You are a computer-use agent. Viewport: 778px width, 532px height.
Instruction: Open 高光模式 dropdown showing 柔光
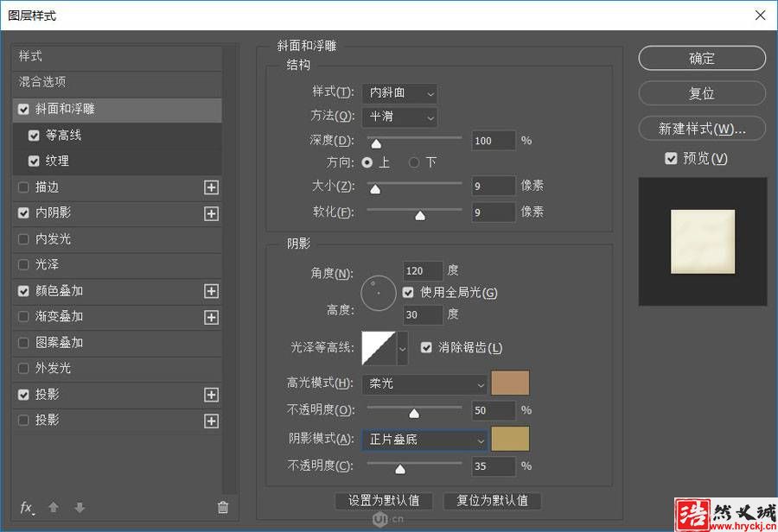pyautogui.click(x=424, y=383)
